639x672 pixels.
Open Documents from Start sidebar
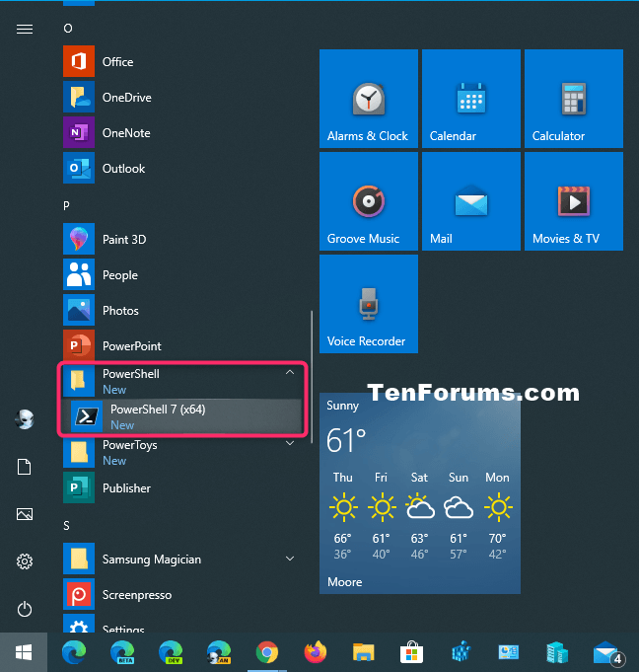click(x=25, y=467)
